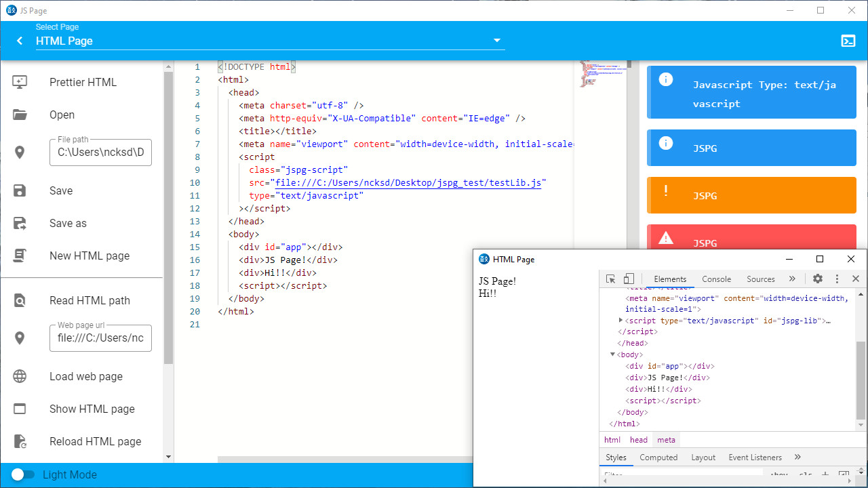
Task: Select the Prettier HTML formatting icon
Action: [20, 81]
